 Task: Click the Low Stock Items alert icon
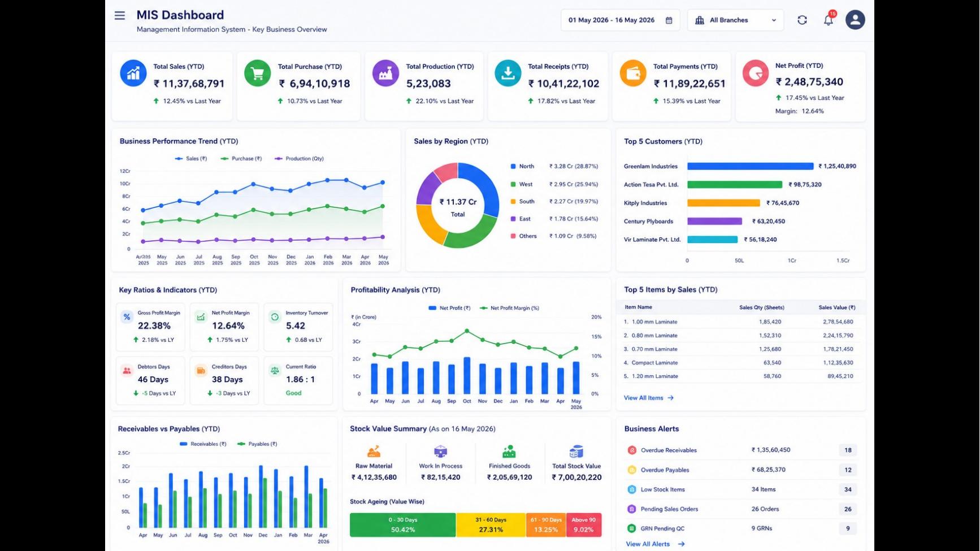632,489
